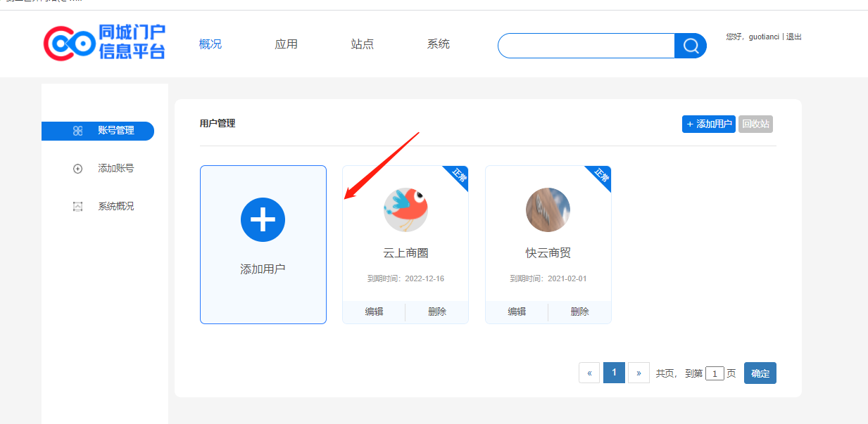
Task: Go to previous page with « button
Action: [589, 373]
